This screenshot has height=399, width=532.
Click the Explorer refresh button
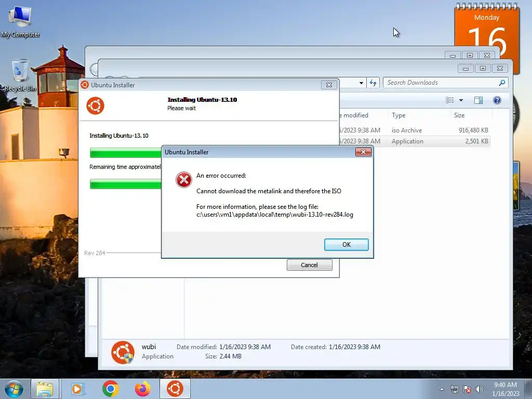click(x=373, y=83)
